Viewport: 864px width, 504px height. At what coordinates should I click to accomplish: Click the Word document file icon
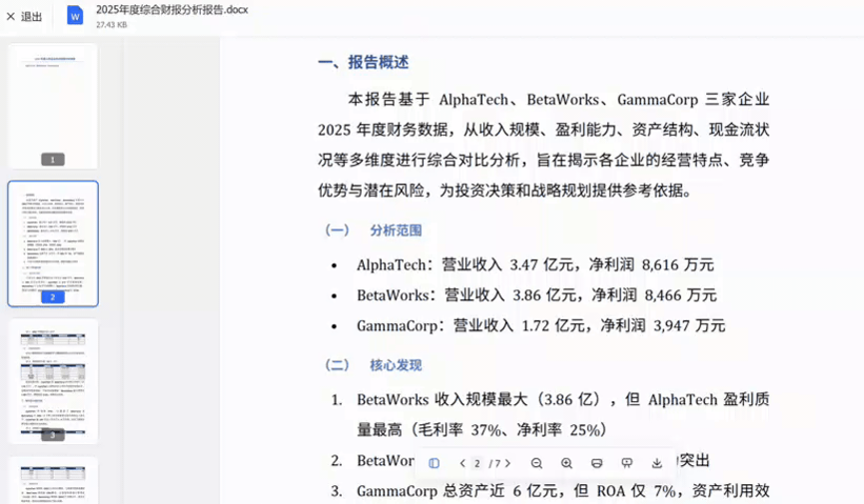75,16
